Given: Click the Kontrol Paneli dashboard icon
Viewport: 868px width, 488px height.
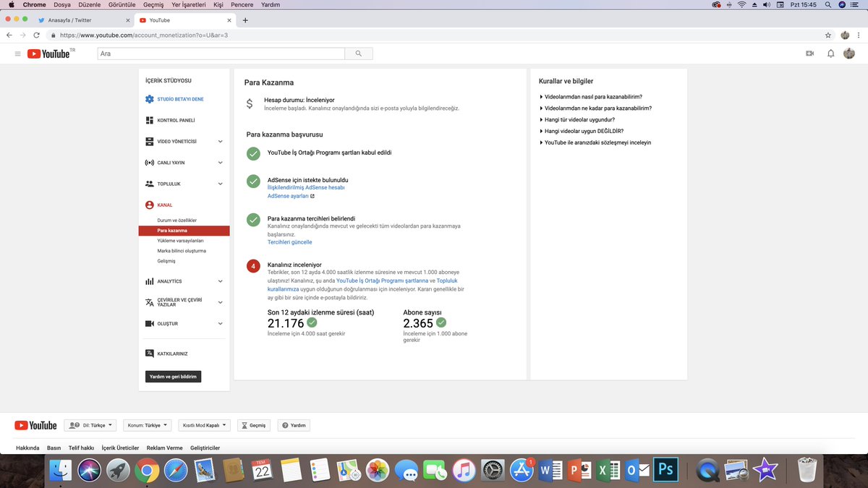Looking at the screenshot, I should coord(150,120).
